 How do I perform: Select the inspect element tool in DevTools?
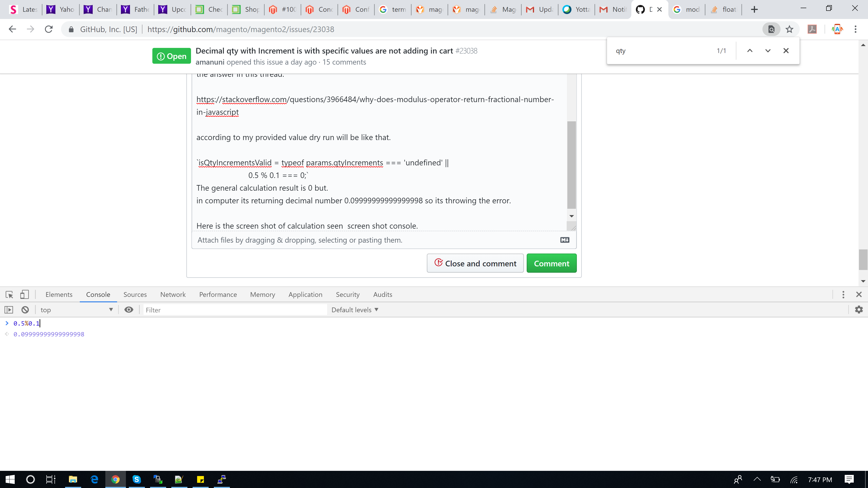(x=9, y=294)
